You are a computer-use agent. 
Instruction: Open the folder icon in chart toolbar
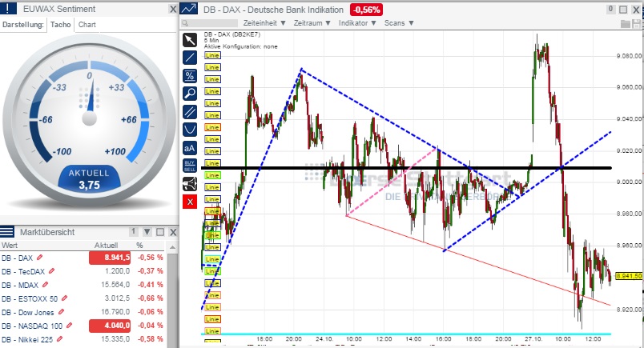(625, 24)
